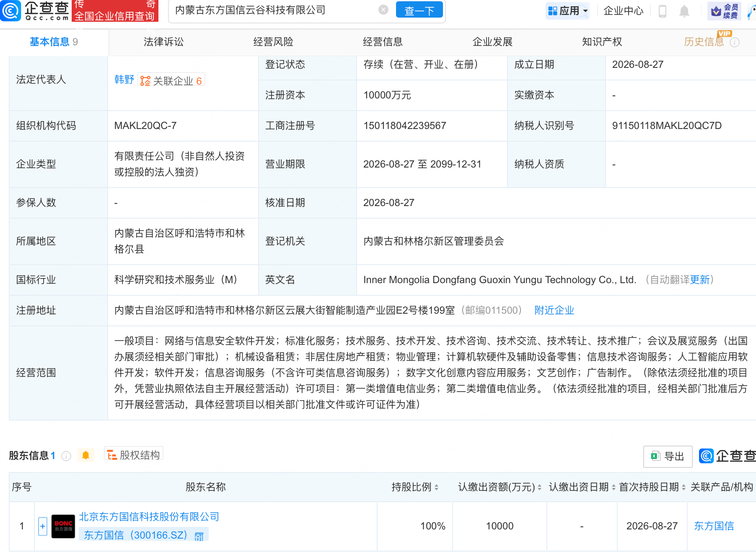This screenshot has height=552, width=756.
Task: Expand shareholder row with plus button
Action: (x=43, y=526)
